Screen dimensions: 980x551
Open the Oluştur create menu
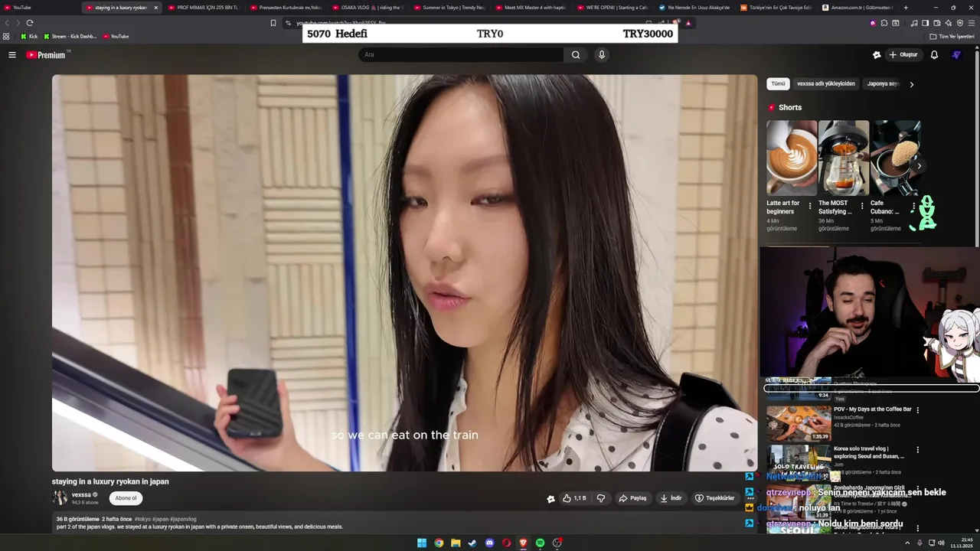pos(903,55)
